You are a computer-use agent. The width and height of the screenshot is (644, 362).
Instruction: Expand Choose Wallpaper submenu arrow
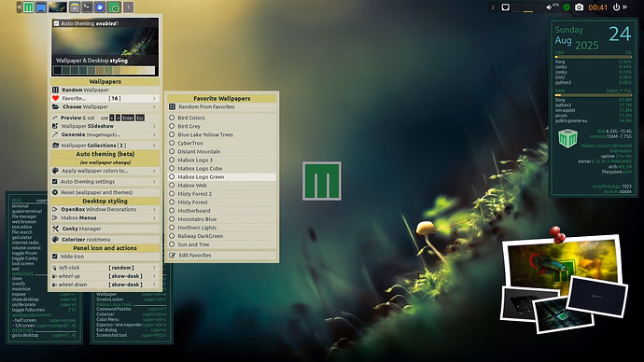point(154,107)
